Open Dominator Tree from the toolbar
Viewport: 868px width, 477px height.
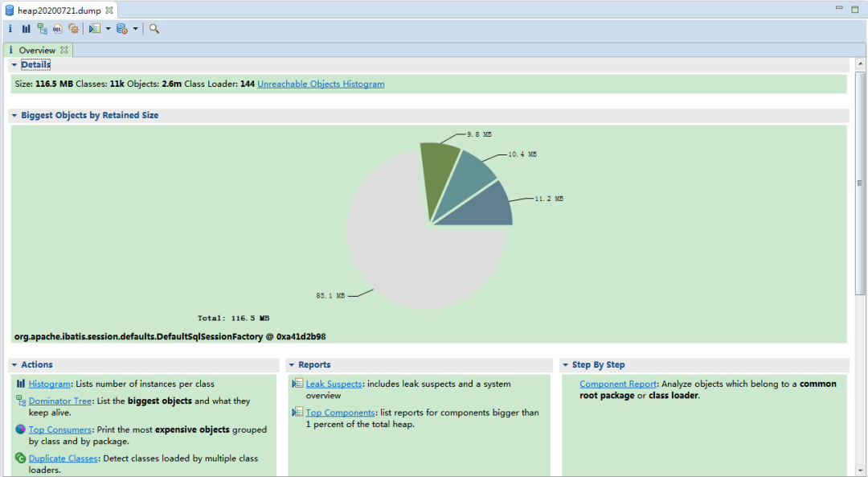click(x=42, y=29)
